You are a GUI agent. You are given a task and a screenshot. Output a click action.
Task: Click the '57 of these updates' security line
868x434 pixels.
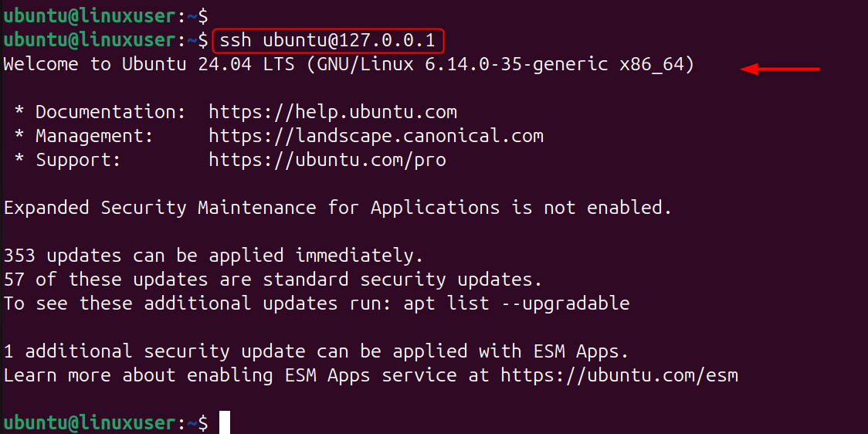tap(273, 279)
